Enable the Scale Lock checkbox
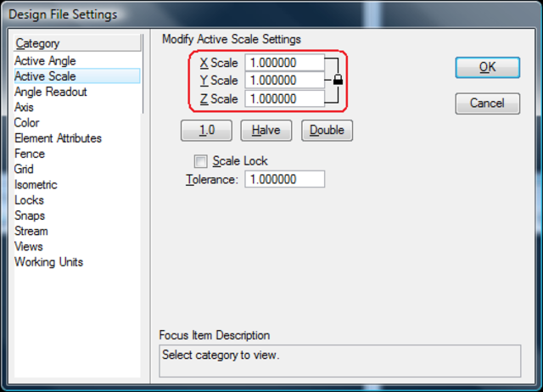This screenshot has height=392, width=543. 201,161
